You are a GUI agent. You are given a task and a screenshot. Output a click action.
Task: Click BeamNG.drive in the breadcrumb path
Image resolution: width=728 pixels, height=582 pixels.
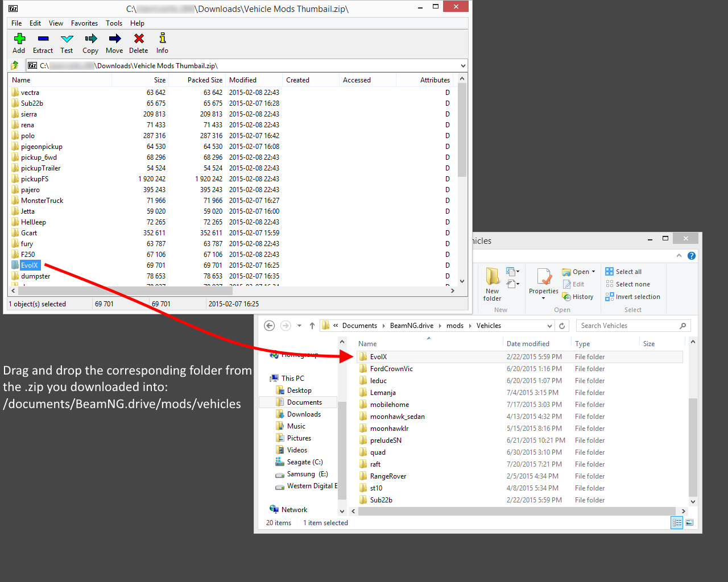click(412, 326)
